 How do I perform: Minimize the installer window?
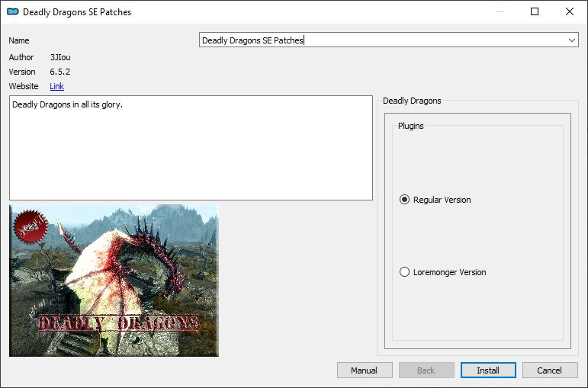coord(500,12)
